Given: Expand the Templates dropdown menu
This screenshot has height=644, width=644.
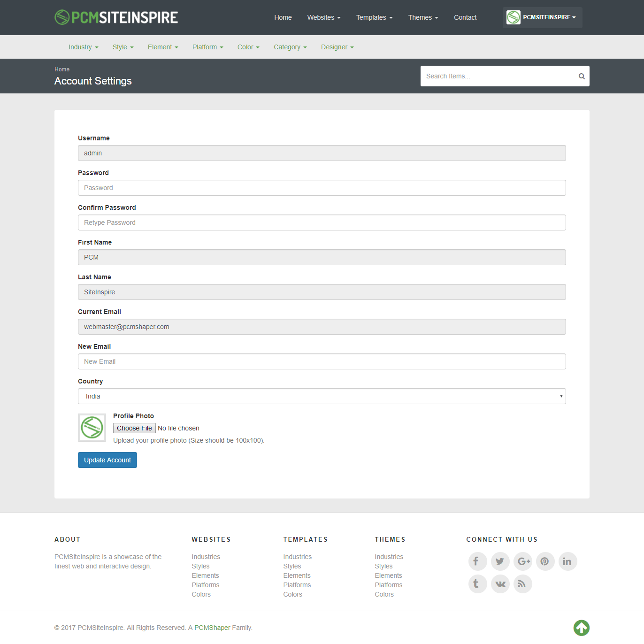Looking at the screenshot, I should click(x=374, y=17).
